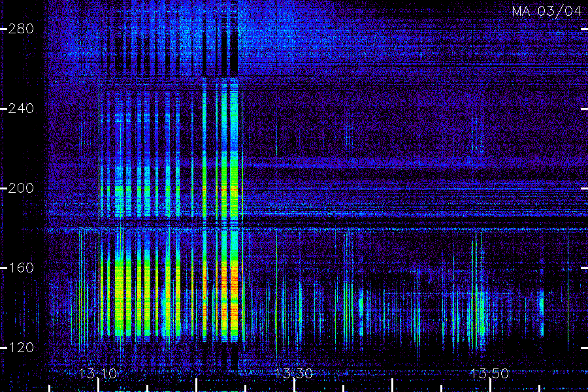Click the 280 frequency axis label
This screenshot has width=588, height=392.
pos(21,29)
